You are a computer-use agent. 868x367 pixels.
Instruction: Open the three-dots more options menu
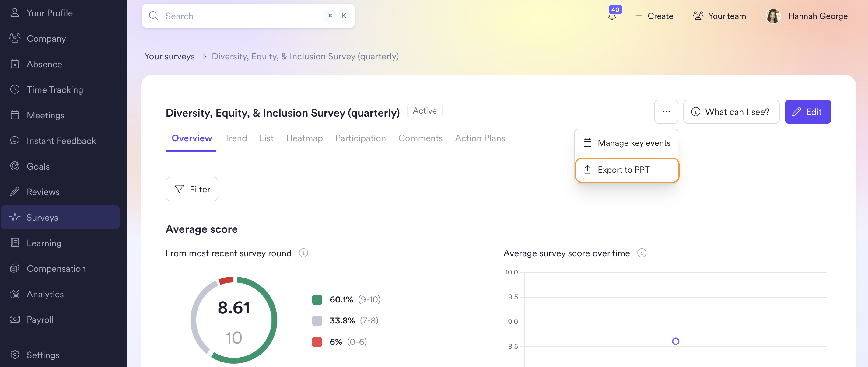666,112
